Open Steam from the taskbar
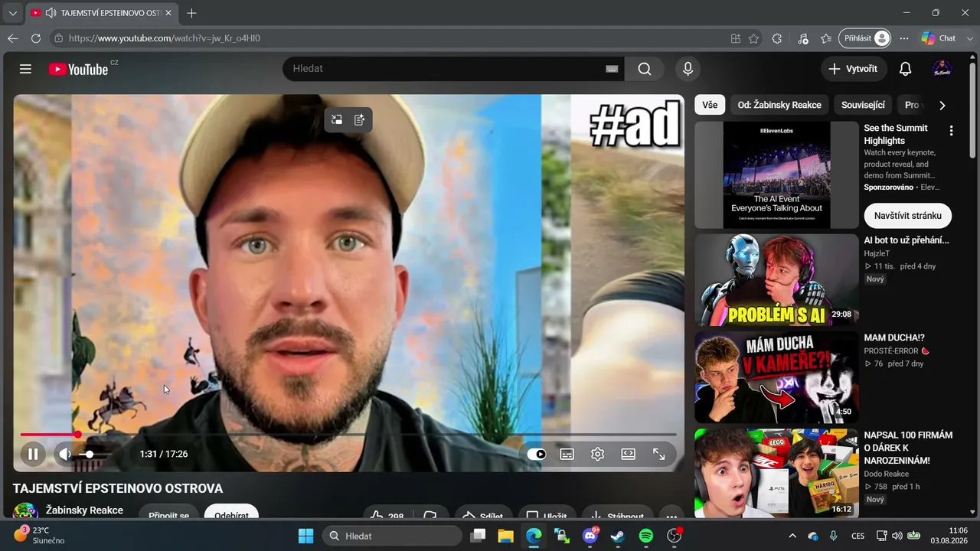Viewport: 980px width, 551px height. [x=617, y=536]
